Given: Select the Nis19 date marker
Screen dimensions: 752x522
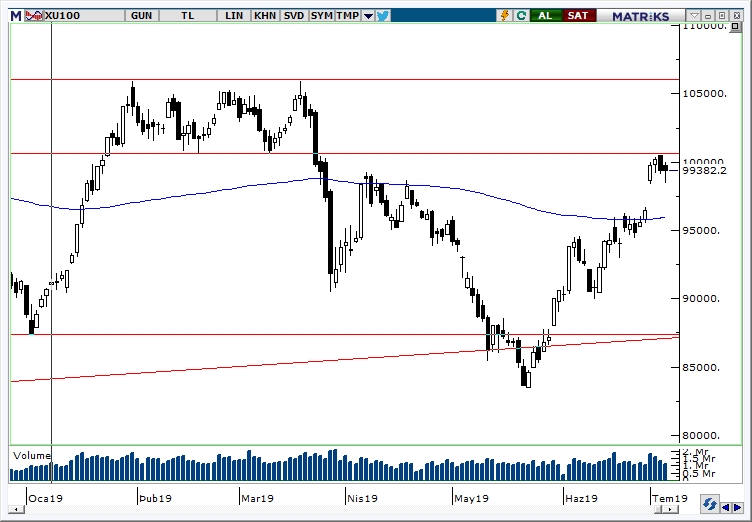Looking at the screenshot, I should point(363,498).
